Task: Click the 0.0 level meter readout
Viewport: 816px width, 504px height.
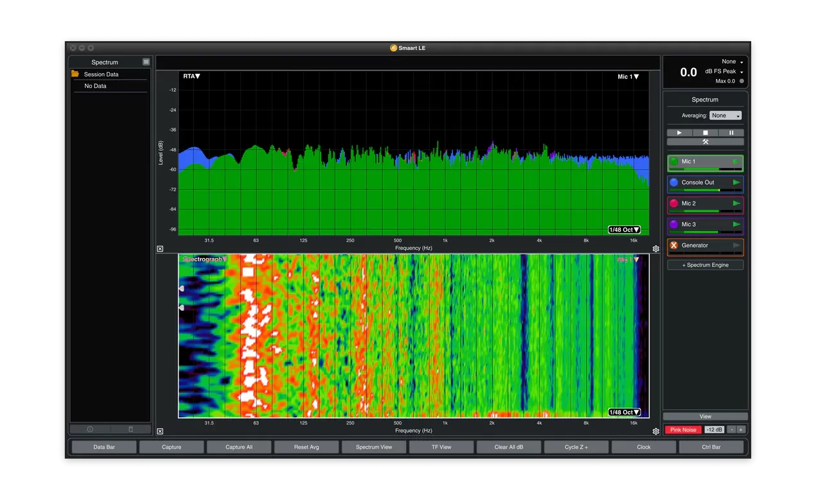Action: click(x=688, y=73)
